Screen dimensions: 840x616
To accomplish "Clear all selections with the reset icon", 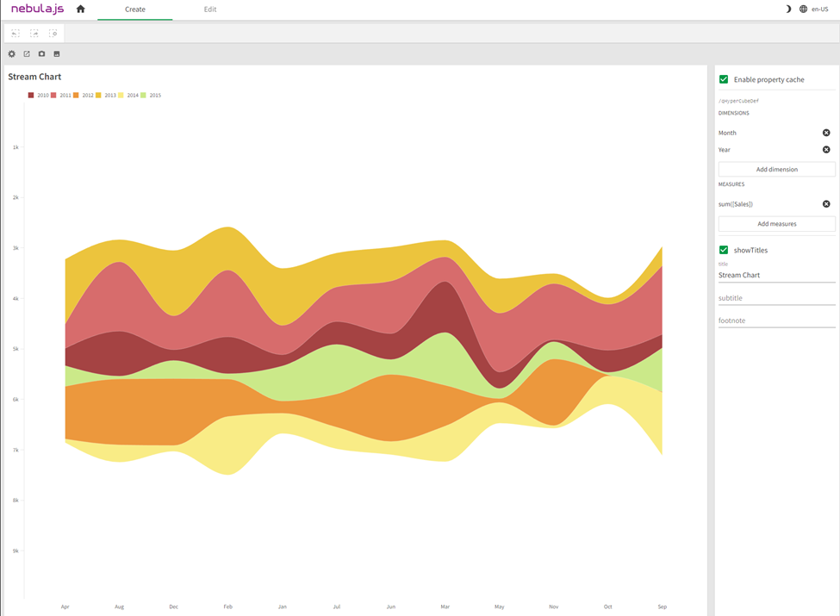I will (53, 33).
